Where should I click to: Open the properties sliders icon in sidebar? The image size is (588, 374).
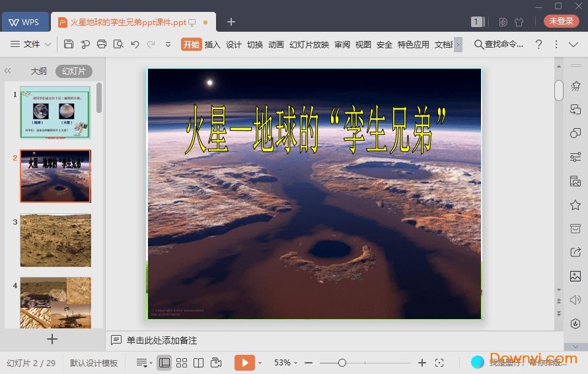[x=575, y=157]
